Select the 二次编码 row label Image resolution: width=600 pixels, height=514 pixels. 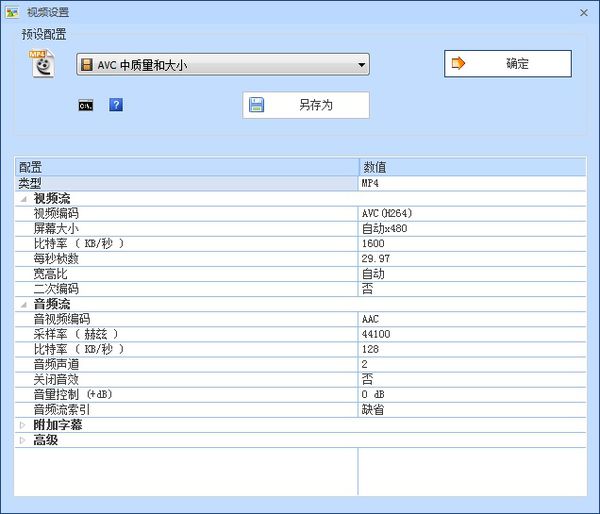point(56,289)
